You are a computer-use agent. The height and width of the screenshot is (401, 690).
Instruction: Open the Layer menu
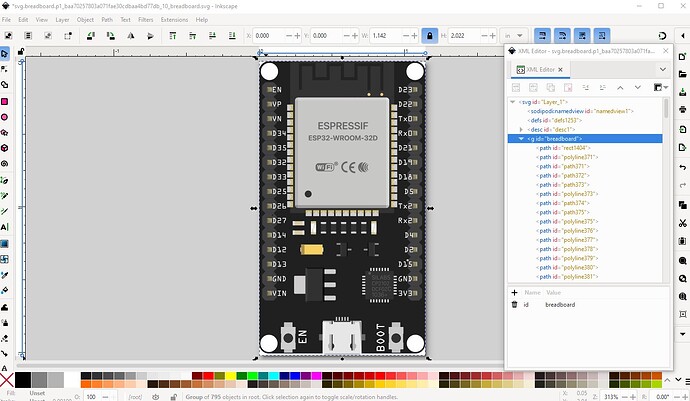[62, 20]
